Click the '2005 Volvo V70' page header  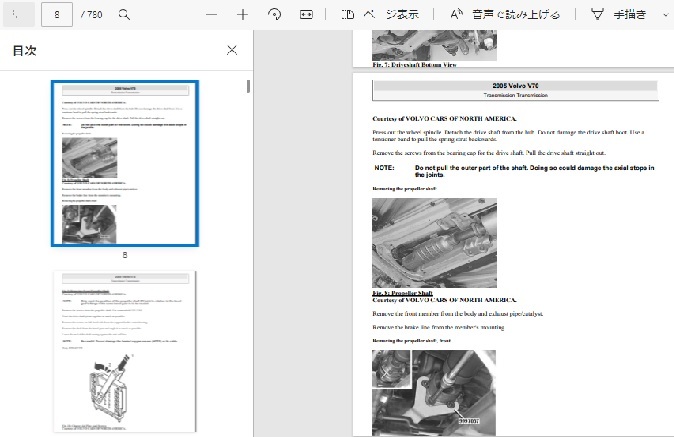(x=515, y=86)
